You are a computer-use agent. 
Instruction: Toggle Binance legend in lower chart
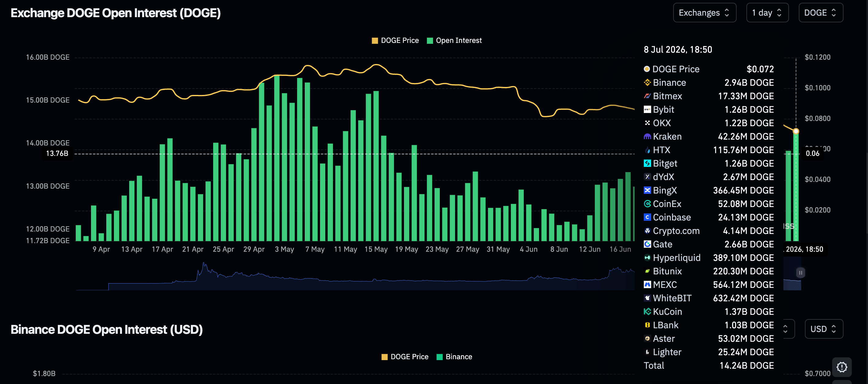pyautogui.click(x=454, y=357)
